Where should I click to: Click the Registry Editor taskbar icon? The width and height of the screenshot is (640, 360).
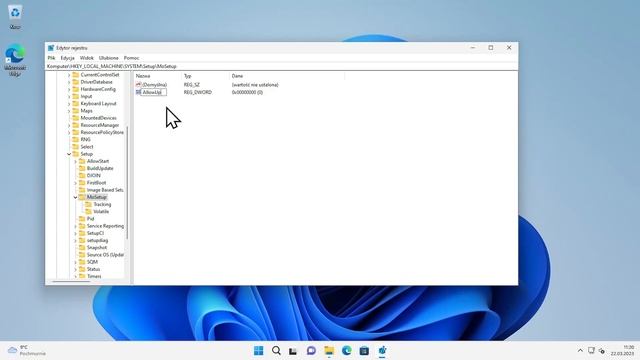click(x=382, y=351)
